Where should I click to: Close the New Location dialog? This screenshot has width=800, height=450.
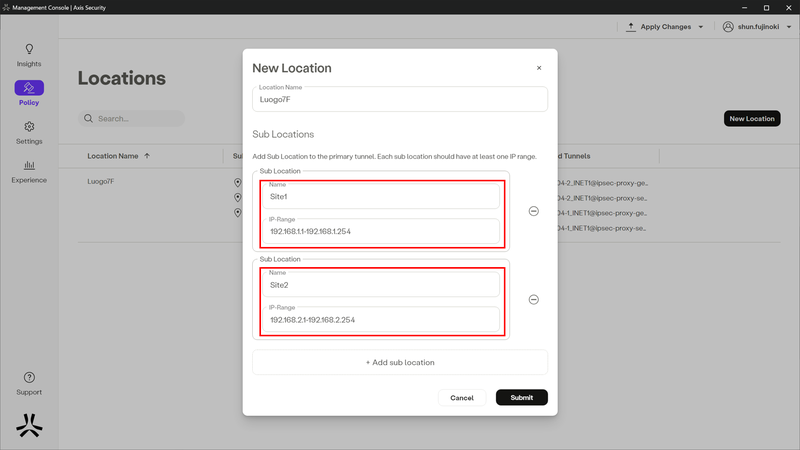coord(539,68)
